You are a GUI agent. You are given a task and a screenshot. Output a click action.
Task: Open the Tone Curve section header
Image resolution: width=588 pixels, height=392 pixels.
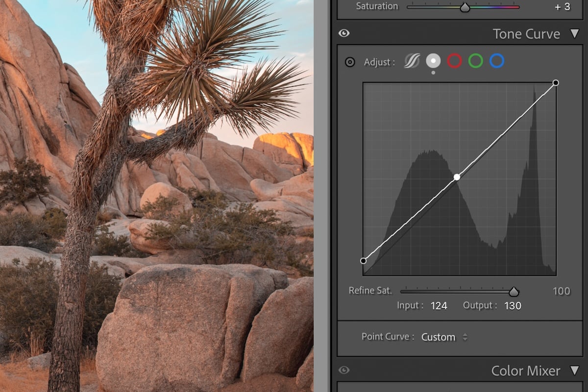[526, 33]
